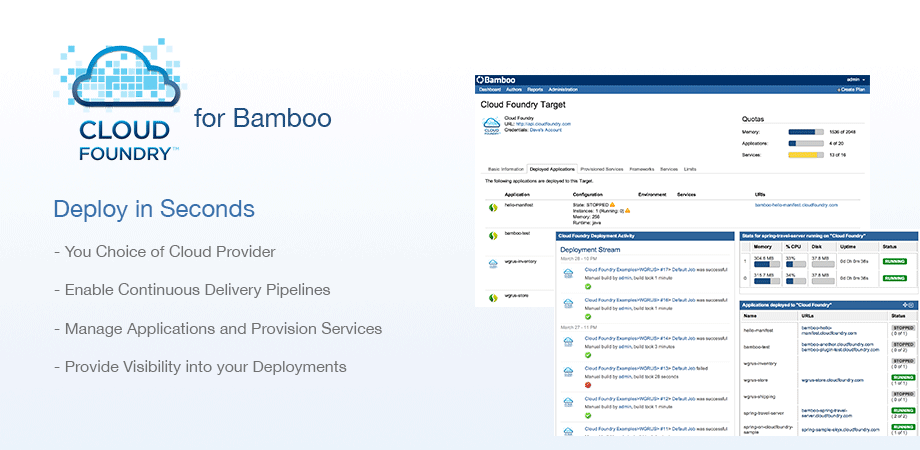Click the cloud icon beside wgrus-inventory
This screenshot has width=920, height=450.
pyautogui.click(x=493, y=263)
